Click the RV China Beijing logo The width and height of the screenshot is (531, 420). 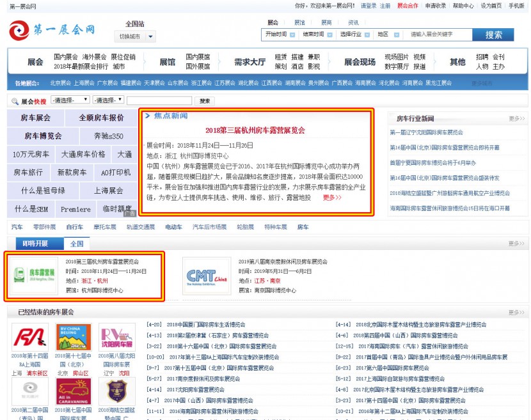[74, 337]
